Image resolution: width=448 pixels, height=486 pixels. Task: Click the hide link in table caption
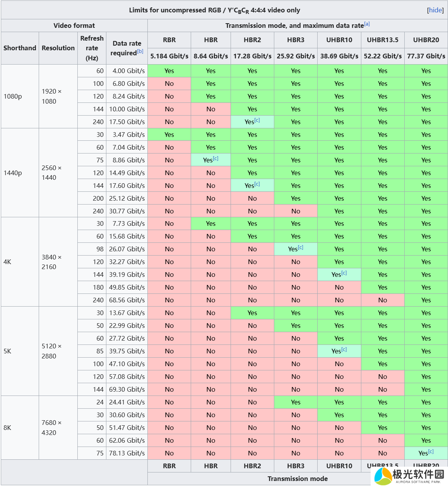click(436, 10)
